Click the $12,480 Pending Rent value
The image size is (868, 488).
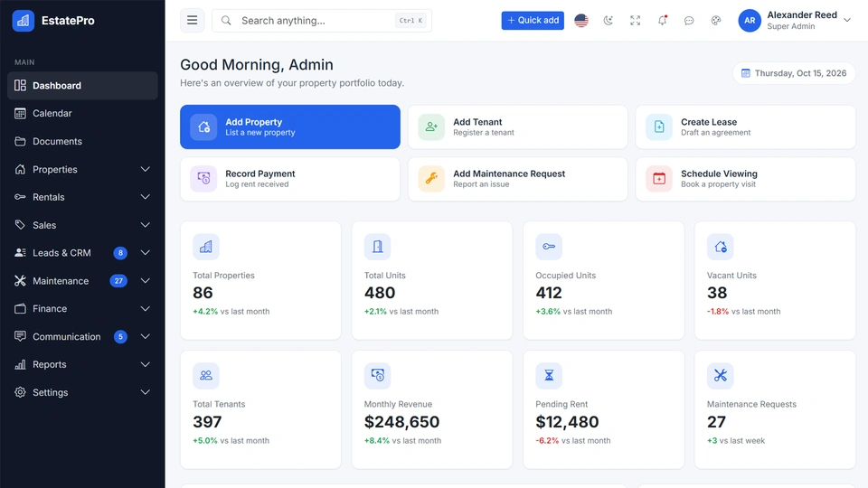567,422
